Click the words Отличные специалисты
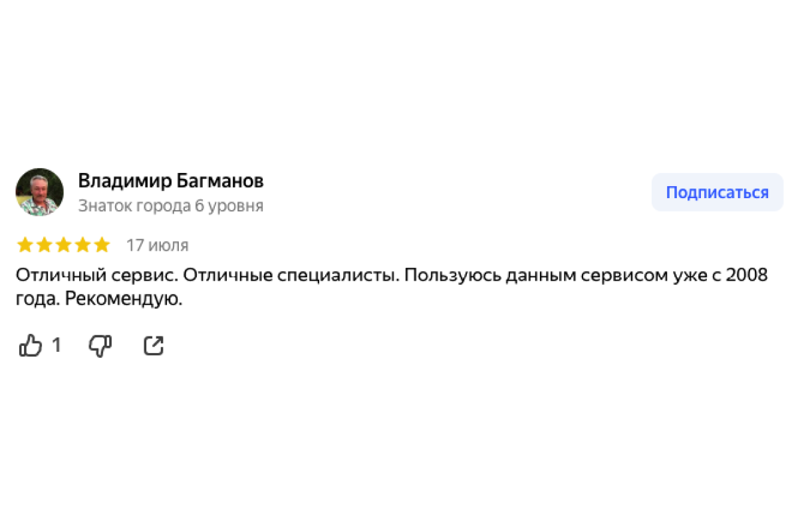798x532 pixels. (x=291, y=275)
